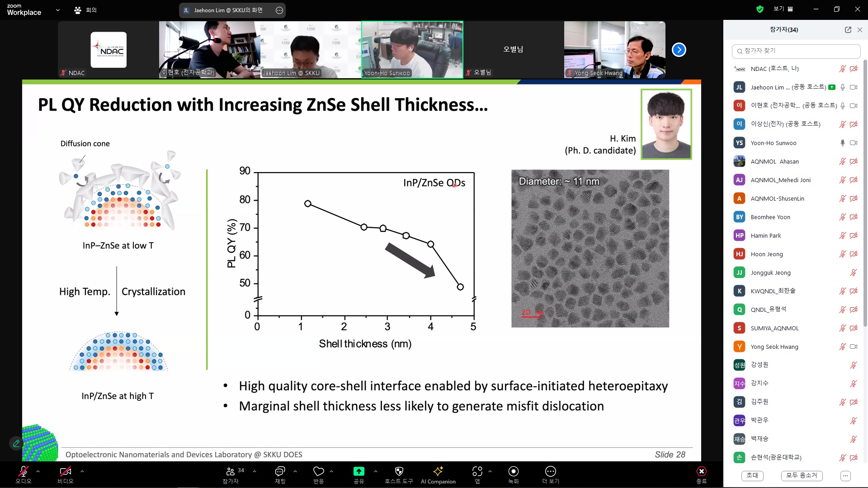Unmute audio with the microphone icon
Image resolution: width=868 pixels, height=488 pixels.
click(x=23, y=471)
